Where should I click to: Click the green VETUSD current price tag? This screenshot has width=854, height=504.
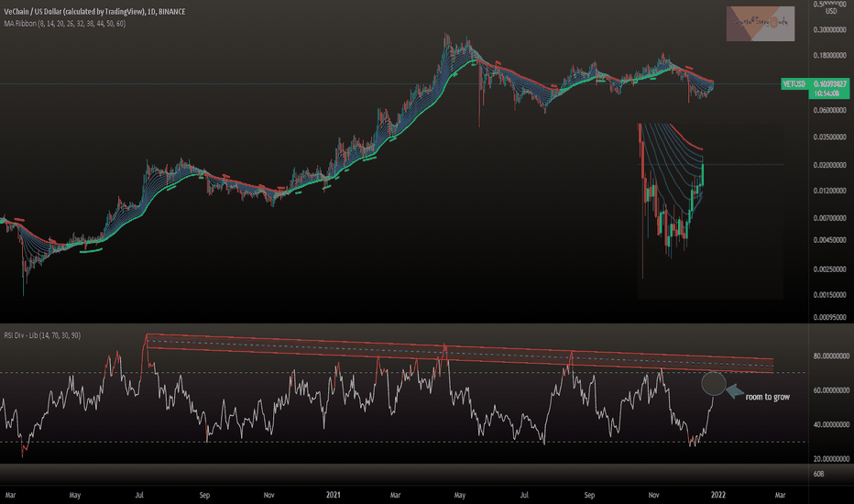[815, 88]
